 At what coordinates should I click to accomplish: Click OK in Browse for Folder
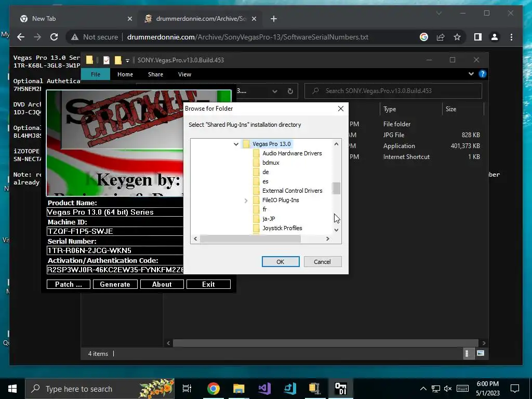(280, 262)
